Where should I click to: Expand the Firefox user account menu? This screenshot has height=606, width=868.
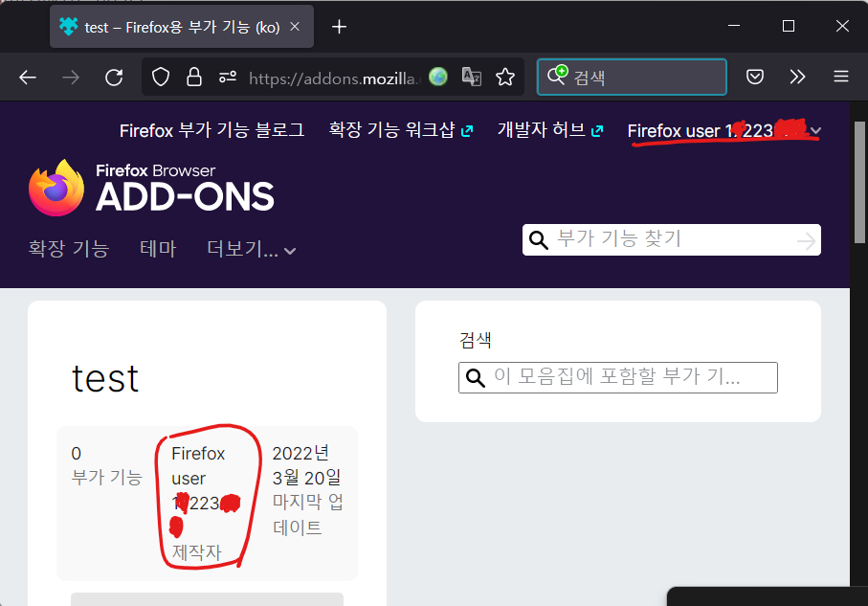(x=724, y=131)
